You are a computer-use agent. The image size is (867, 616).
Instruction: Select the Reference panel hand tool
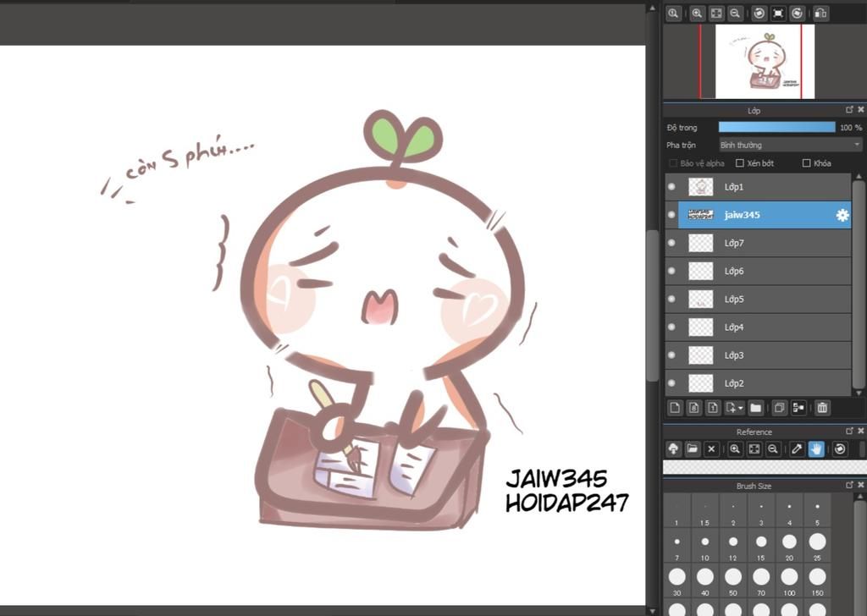pyautogui.click(x=816, y=448)
